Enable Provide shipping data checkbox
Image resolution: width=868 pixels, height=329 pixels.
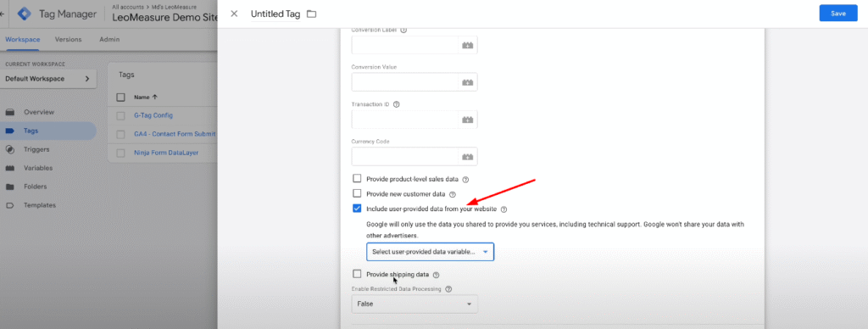point(357,274)
